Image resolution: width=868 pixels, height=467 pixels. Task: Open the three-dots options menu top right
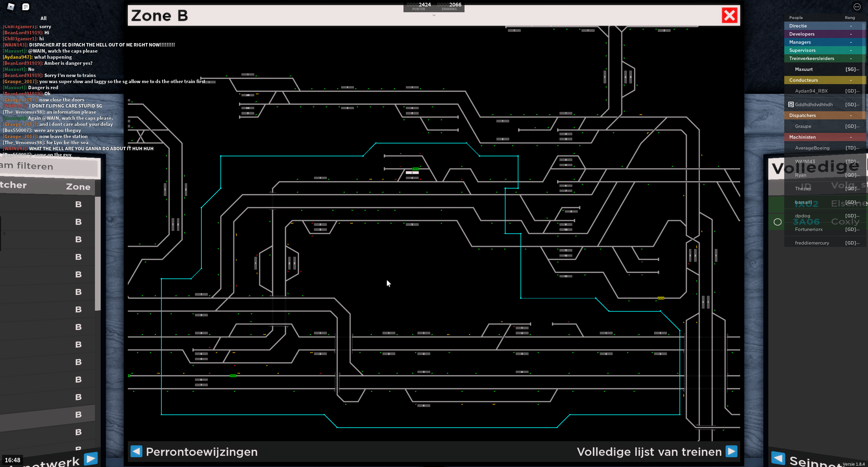857,7
